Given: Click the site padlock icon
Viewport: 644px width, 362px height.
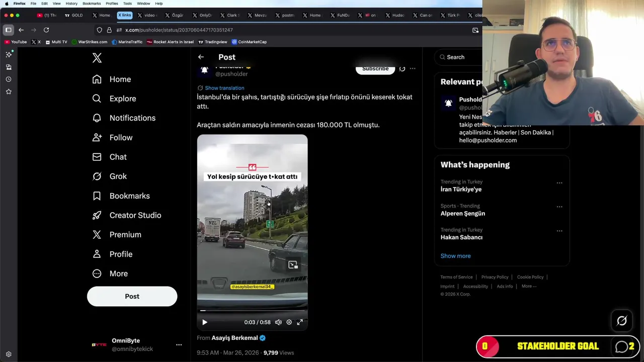Looking at the screenshot, I should click(109, 30).
